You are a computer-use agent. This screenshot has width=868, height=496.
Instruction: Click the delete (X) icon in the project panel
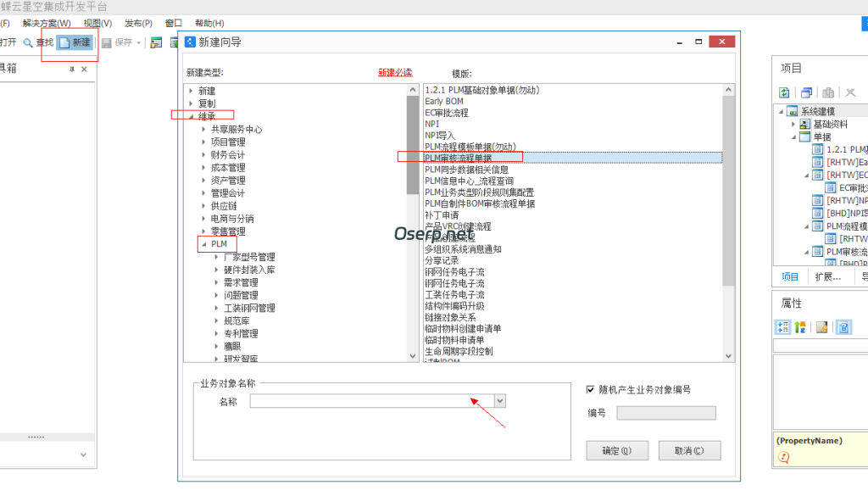click(849, 92)
